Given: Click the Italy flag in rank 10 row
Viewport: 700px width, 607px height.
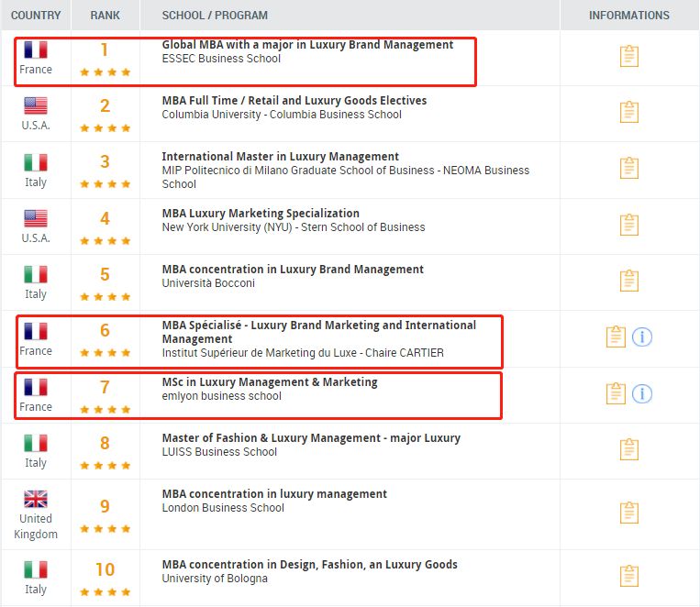Looking at the screenshot, I should (x=36, y=569).
